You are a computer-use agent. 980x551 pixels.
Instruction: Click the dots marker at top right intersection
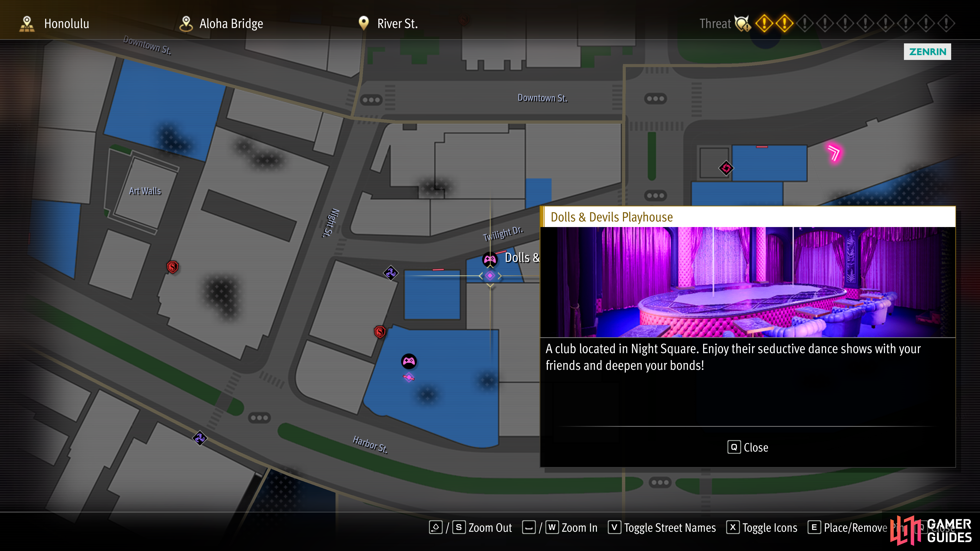click(x=655, y=99)
